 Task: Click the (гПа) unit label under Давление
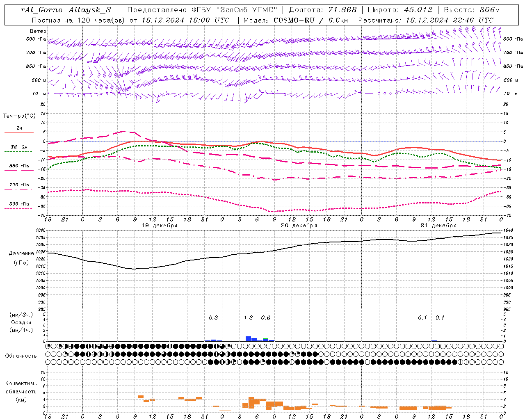tap(21, 262)
